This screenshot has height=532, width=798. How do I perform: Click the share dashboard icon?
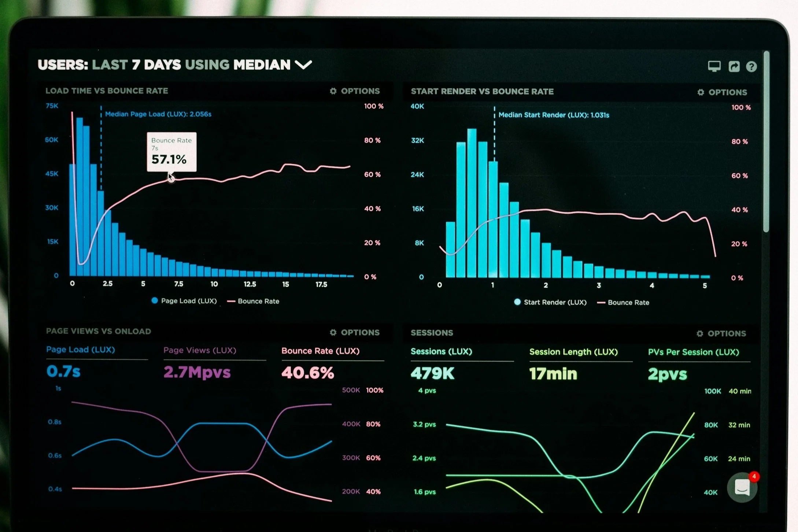[x=734, y=66]
